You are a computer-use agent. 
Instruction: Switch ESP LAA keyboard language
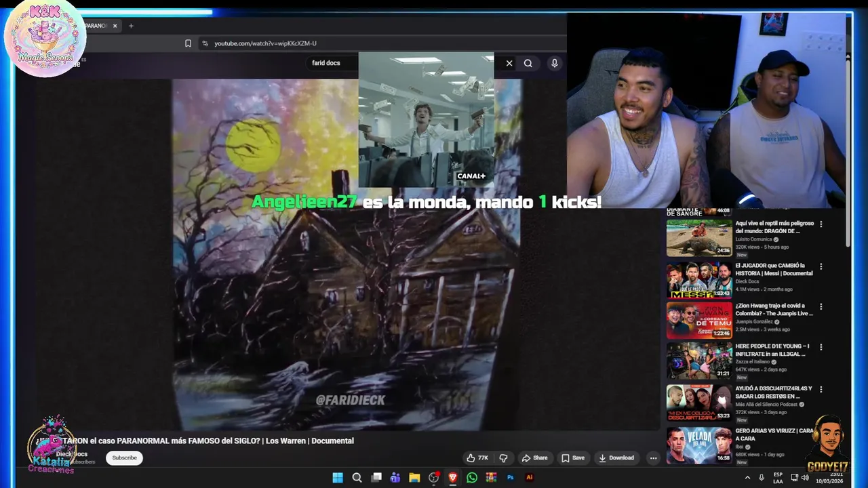pyautogui.click(x=778, y=478)
